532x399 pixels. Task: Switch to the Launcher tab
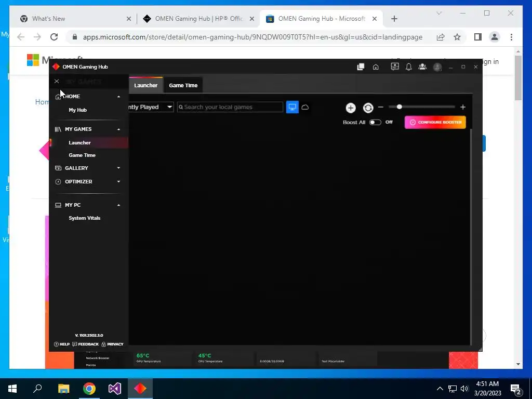click(x=146, y=85)
